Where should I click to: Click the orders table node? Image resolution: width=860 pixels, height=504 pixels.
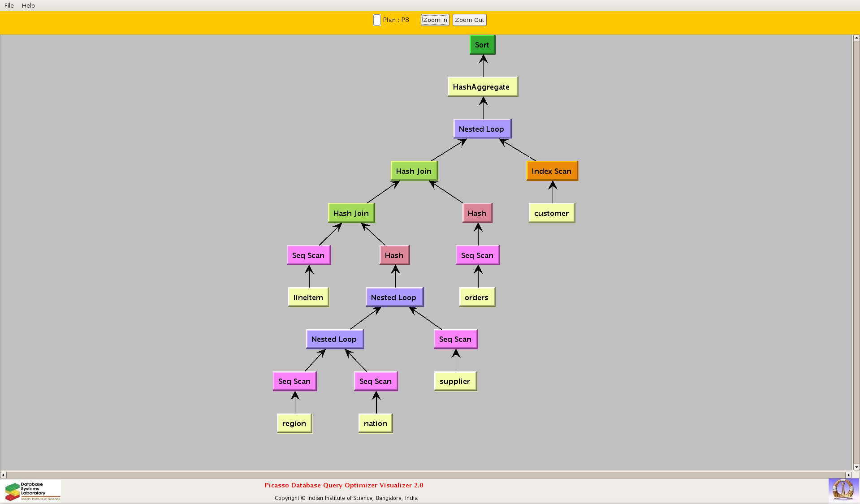click(x=477, y=297)
